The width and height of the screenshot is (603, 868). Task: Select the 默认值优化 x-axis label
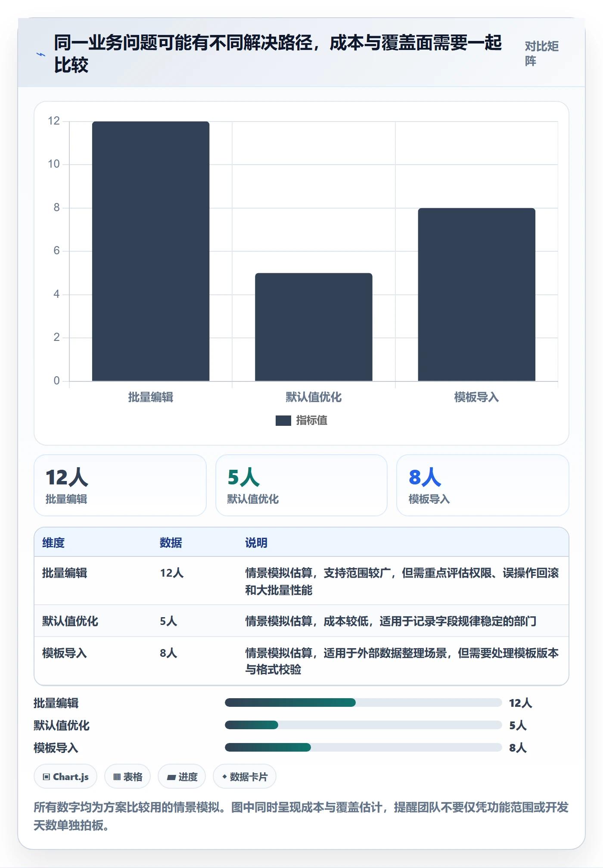tap(314, 397)
